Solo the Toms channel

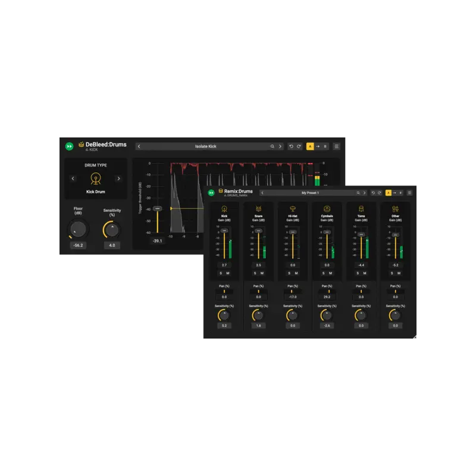358,273
